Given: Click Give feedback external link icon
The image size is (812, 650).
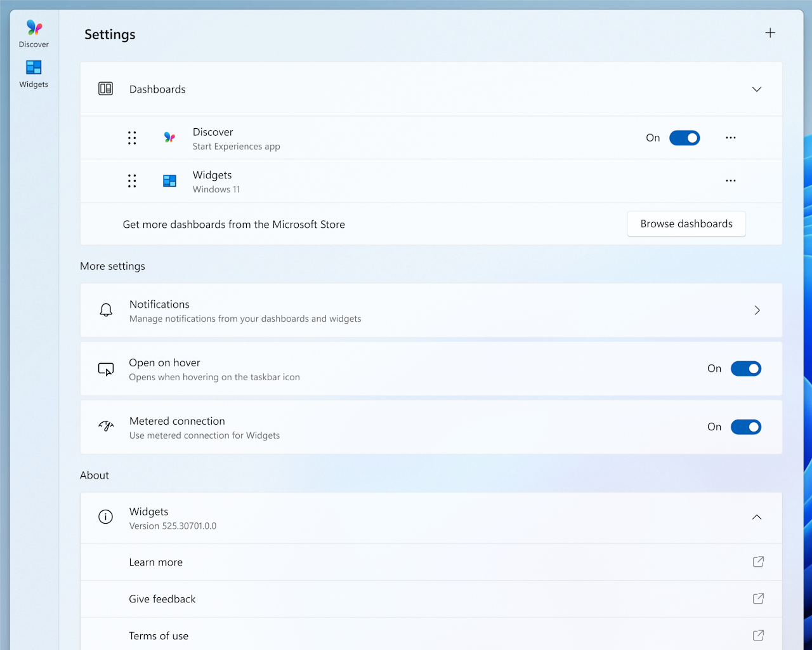Looking at the screenshot, I should [758, 599].
